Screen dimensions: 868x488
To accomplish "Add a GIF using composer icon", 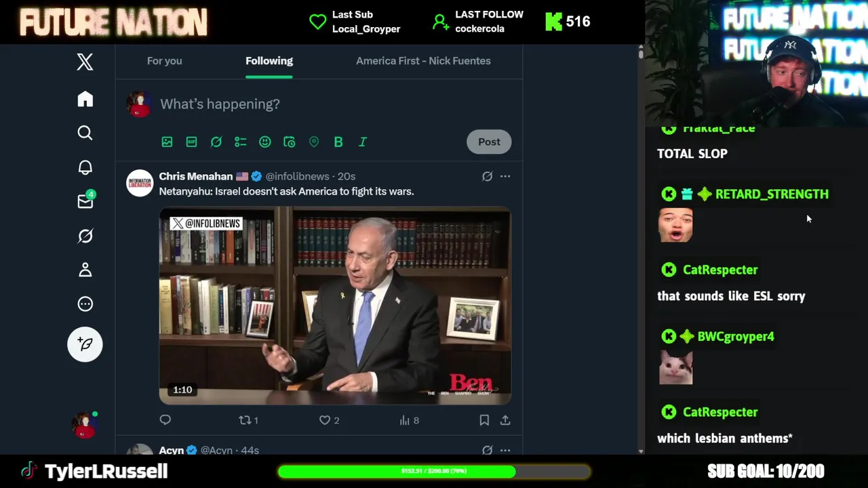I will click(x=191, y=142).
